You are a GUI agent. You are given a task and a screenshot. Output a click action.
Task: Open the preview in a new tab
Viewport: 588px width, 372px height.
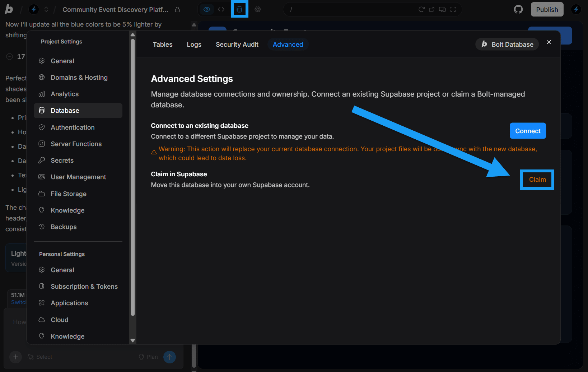click(x=431, y=9)
